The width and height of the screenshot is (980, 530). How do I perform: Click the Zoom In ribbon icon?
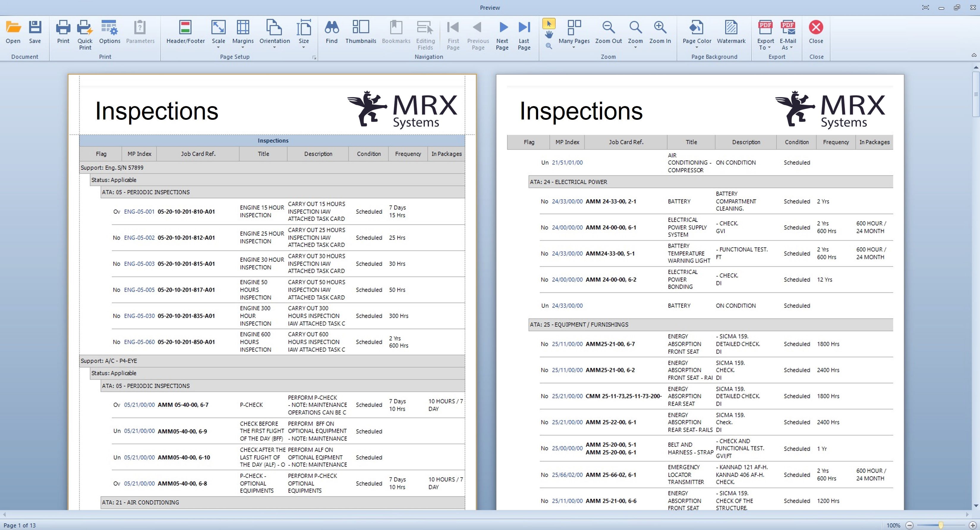click(660, 32)
